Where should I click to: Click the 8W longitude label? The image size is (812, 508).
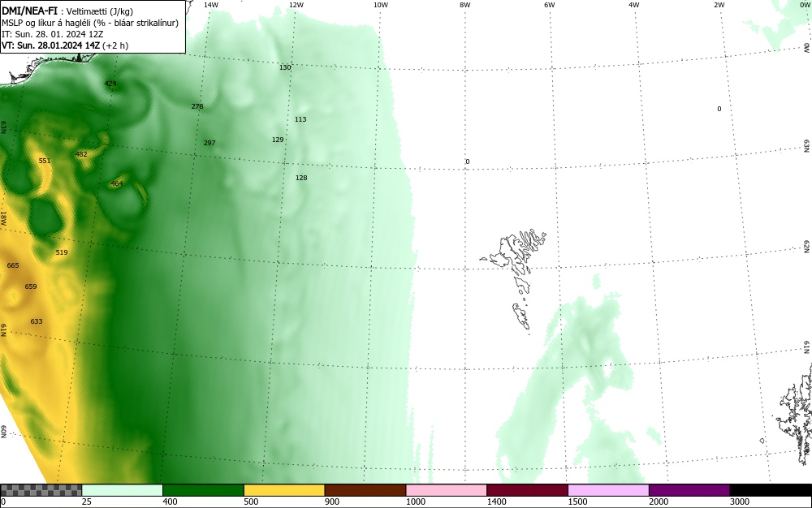[465, 5]
